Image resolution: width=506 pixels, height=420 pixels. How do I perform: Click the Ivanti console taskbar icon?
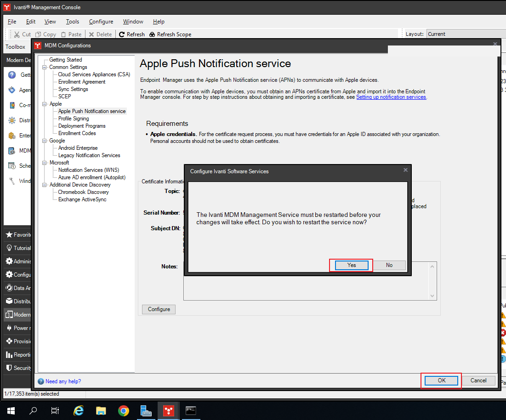pyautogui.click(x=168, y=410)
